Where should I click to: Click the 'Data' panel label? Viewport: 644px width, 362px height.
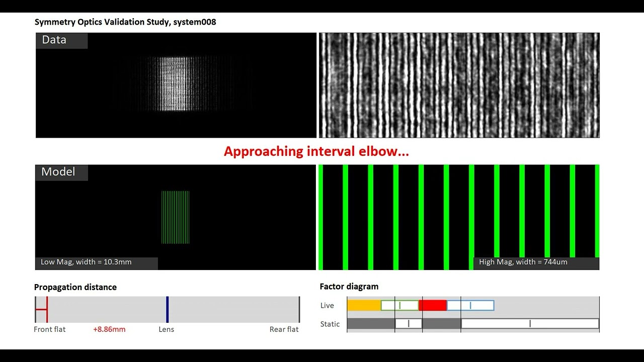point(61,40)
